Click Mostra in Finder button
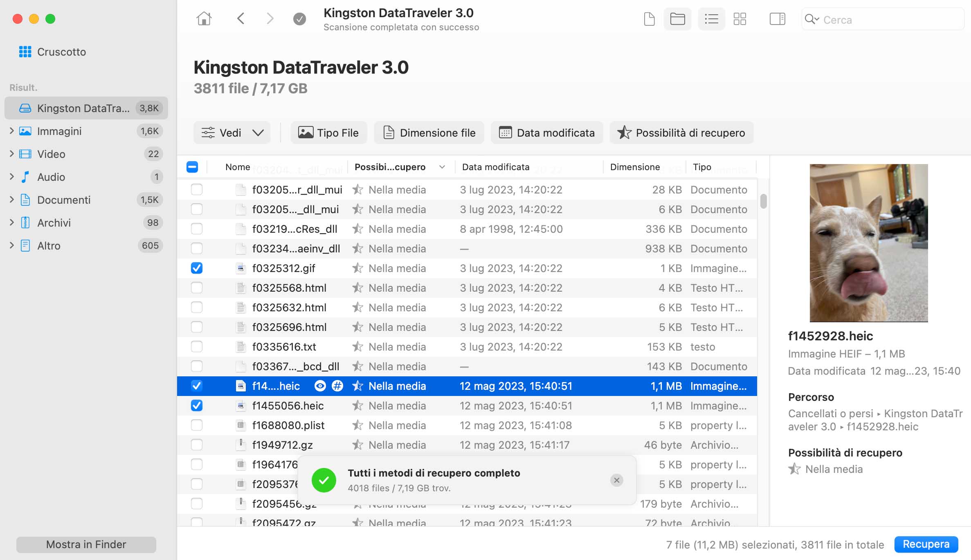Image resolution: width=971 pixels, height=560 pixels. coord(86,544)
